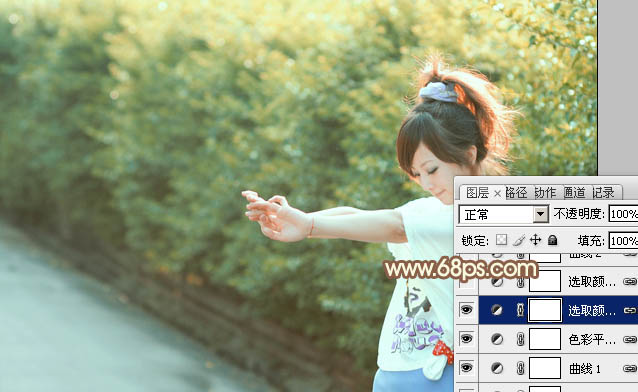Open the 路径 tab
The width and height of the screenshot is (638, 392).
pos(516,193)
